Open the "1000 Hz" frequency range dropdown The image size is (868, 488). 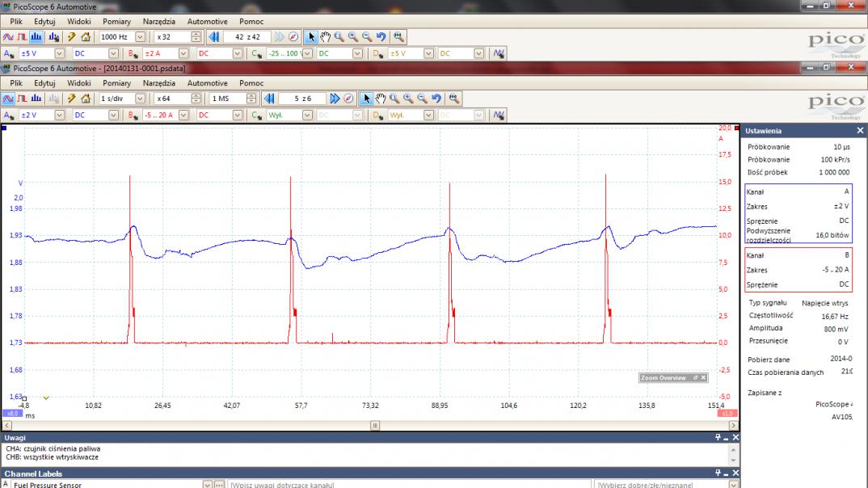[141, 36]
